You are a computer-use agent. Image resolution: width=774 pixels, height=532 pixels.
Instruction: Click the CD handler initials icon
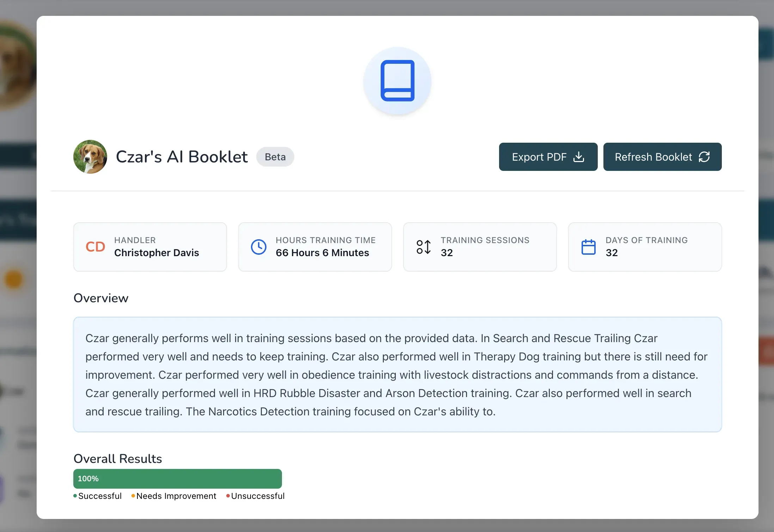(95, 247)
